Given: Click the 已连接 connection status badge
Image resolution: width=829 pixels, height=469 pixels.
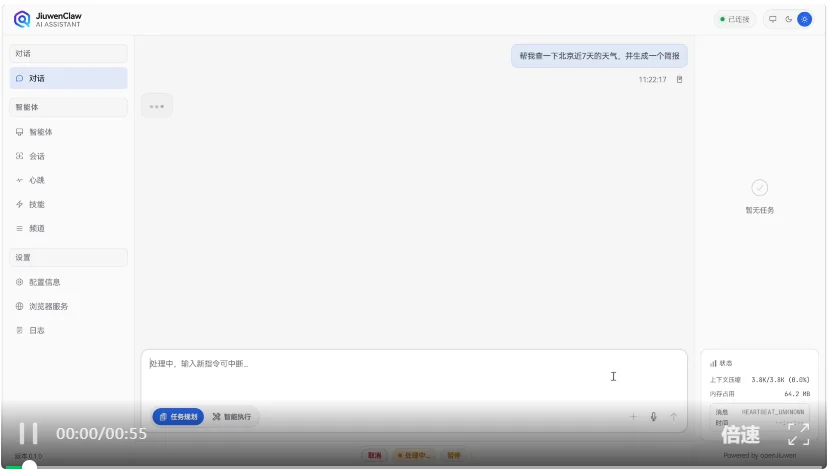Looking at the screenshot, I should tap(734, 19).
